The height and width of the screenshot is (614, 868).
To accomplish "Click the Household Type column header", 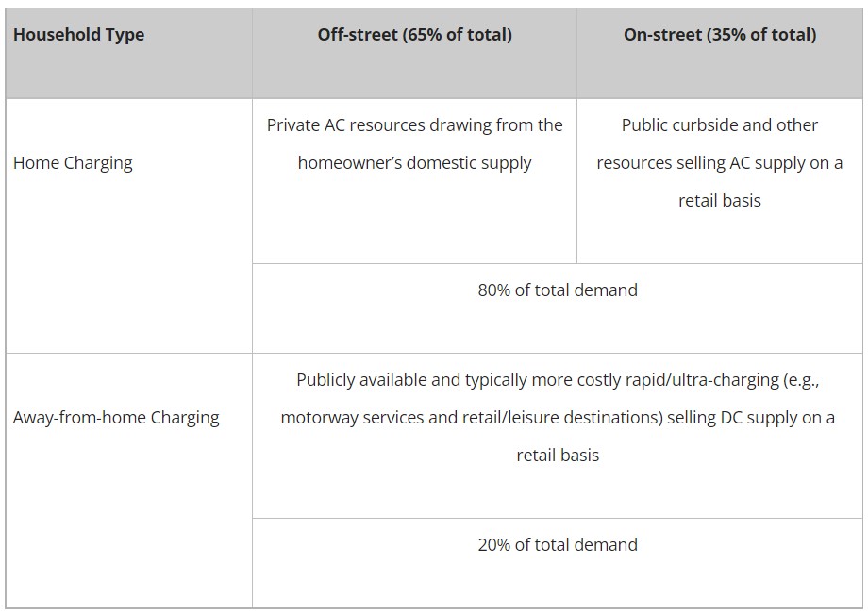I will (78, 35).
